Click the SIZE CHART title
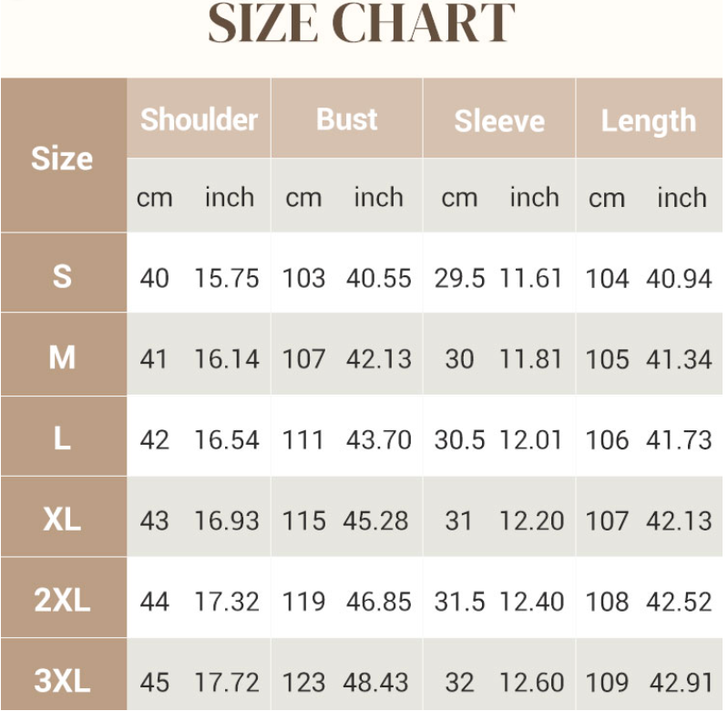This screenshot has width=728, height=711. tap(362, 26)
